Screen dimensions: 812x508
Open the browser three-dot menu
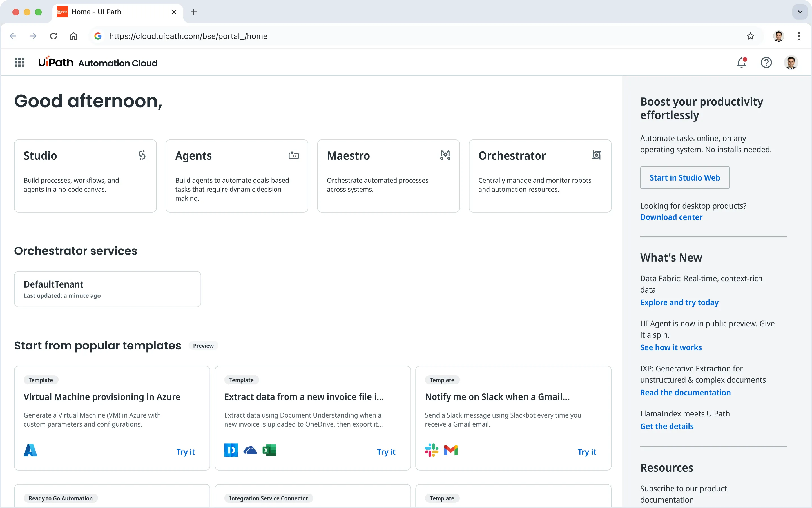(799, 36)
